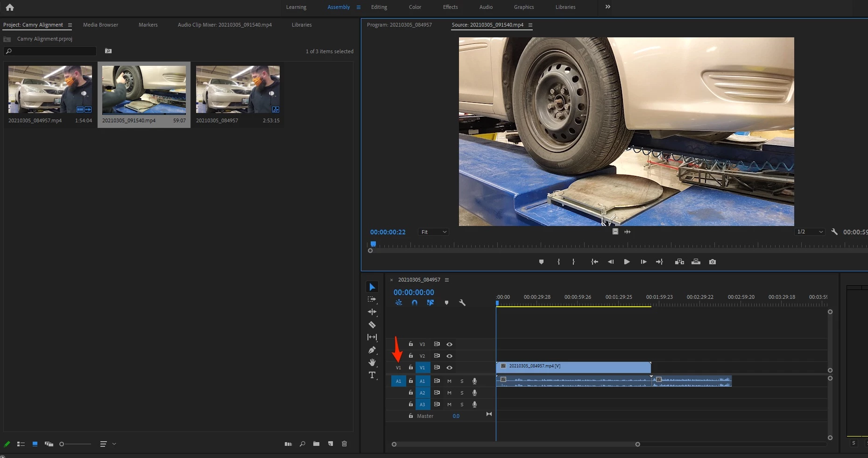The width and height of the screenshot is (868, 458).
Task: Click the Ripple Edit tool
Action: 372,312
